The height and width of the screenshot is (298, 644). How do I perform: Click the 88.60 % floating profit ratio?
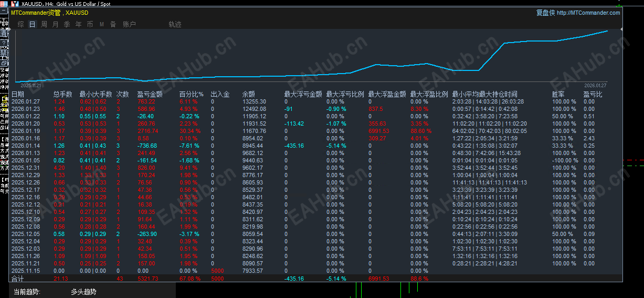click(x=421, y=131)
